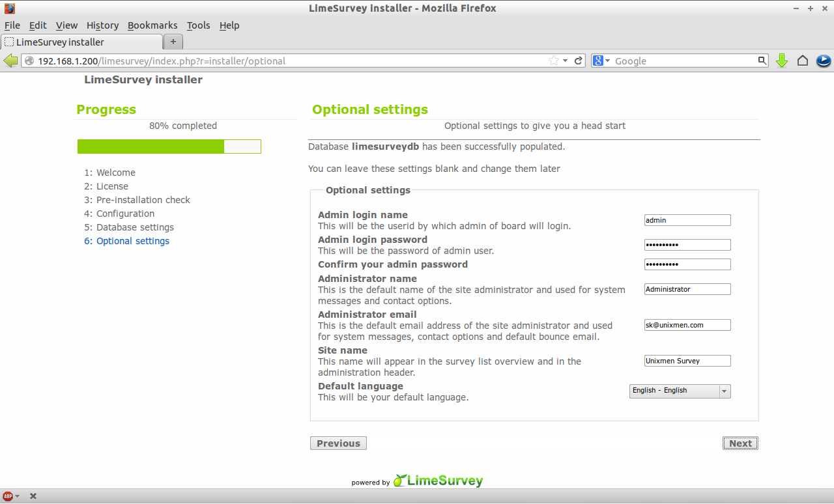
Task: Open the History menu
Action: 102,25
